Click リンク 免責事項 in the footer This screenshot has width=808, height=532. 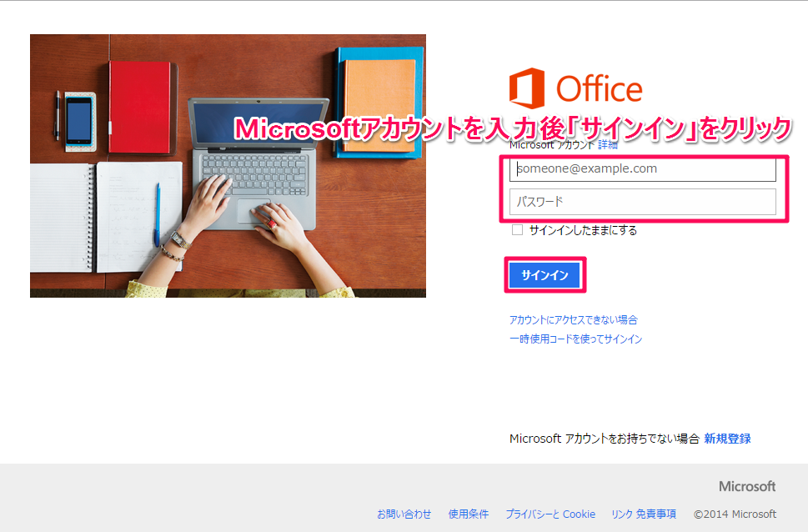643,514
